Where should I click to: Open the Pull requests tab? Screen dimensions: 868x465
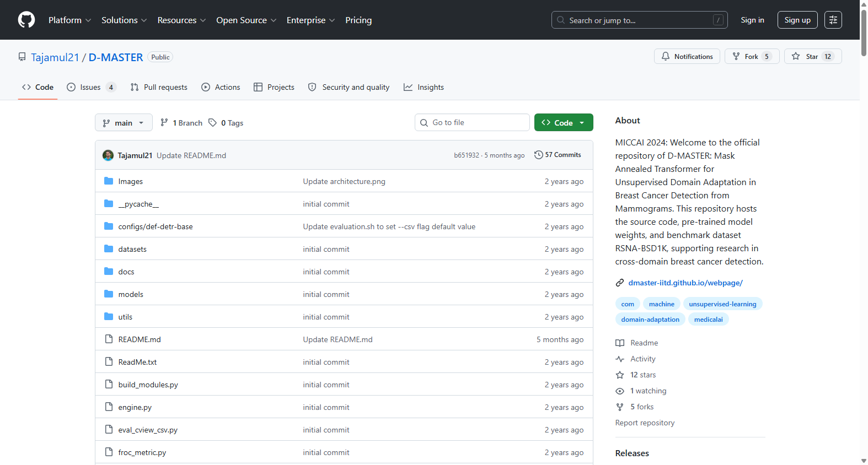(x=159, y=87)
